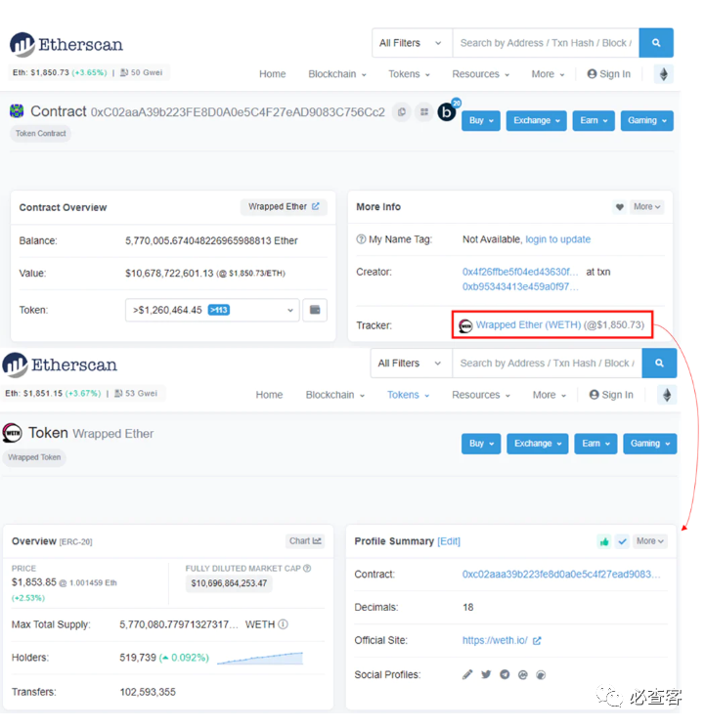This screenshot has width=705, height=728.
Task: Open Wrapped Ether (WETH) tracker link
Action: (x=528, y=325)
